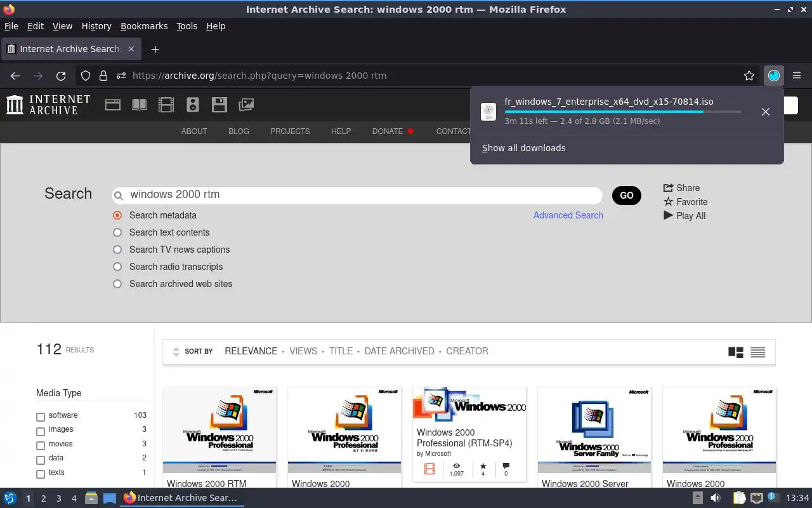Open the ABOUT navigation link

[x=194, y=131]
